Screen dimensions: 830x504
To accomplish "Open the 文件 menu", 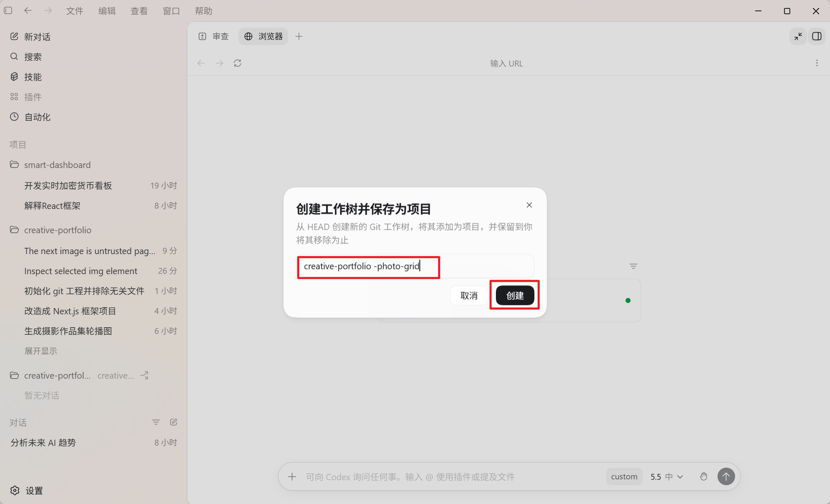I will point(75,11).
